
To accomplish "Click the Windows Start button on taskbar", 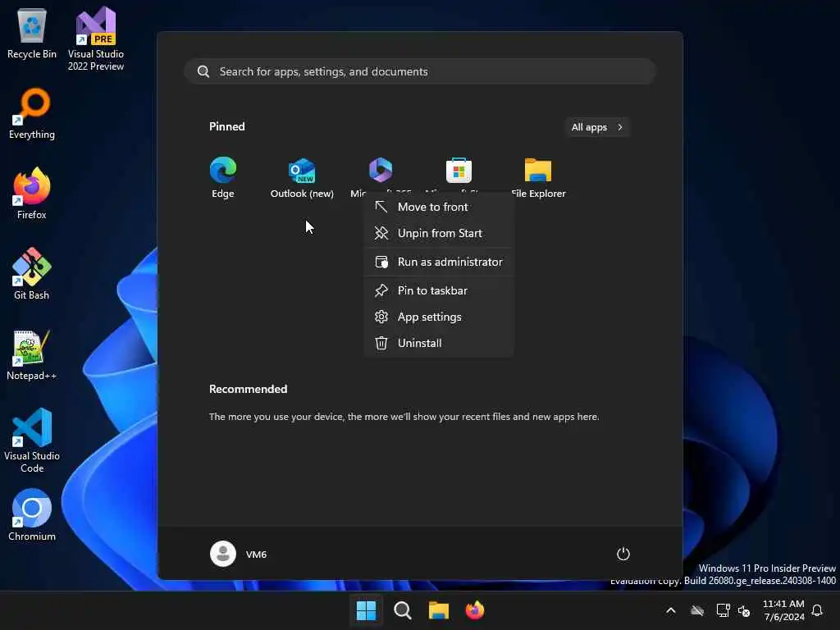I will [x=366, y=610].
